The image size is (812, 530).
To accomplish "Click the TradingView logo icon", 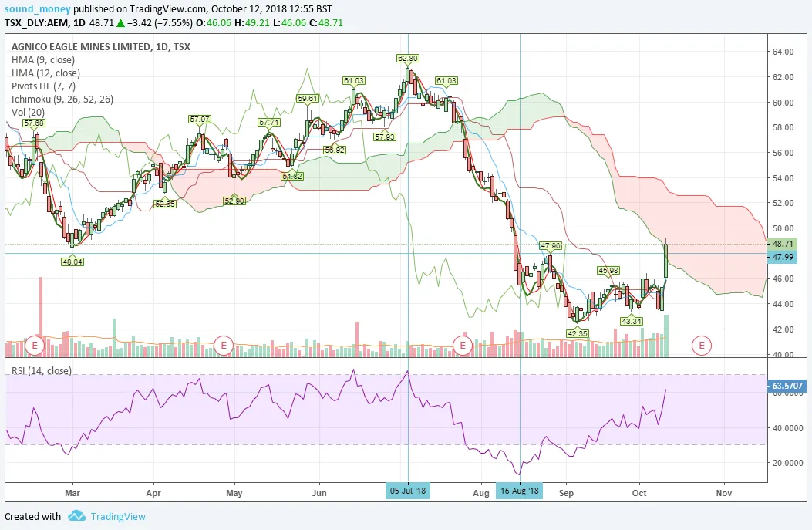I will pos(76,516).
